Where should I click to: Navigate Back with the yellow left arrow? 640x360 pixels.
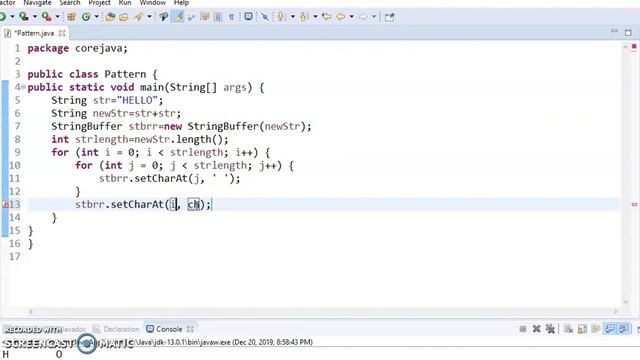coord(340,17)
